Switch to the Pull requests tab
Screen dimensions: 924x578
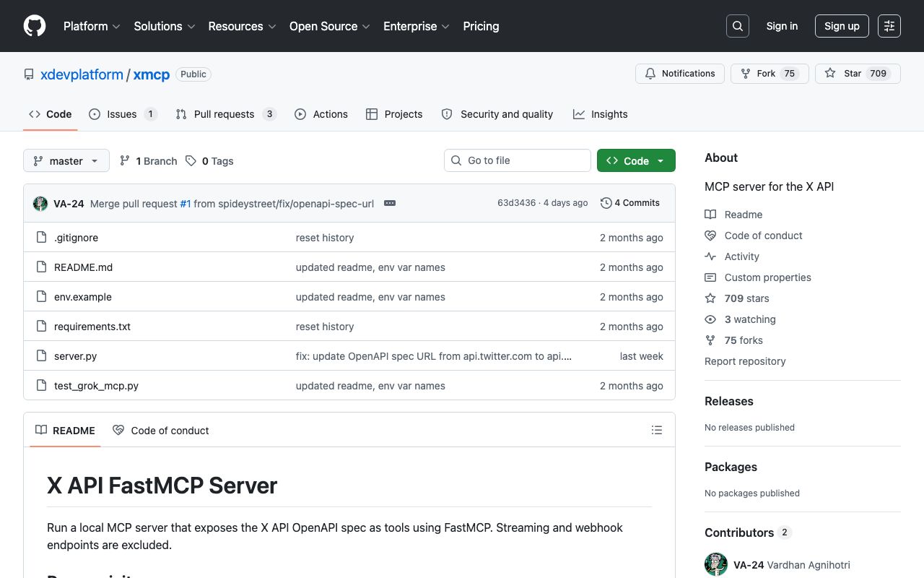click(224, 114)
